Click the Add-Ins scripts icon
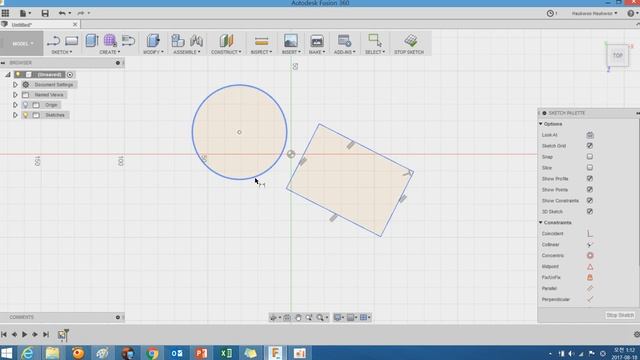The height and width of the screenshot is (360, 640). point(344,40)
